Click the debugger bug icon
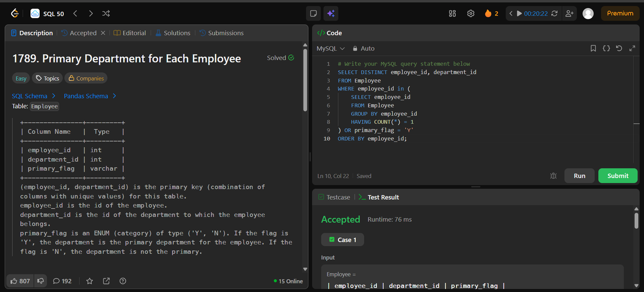 point(553,176)
